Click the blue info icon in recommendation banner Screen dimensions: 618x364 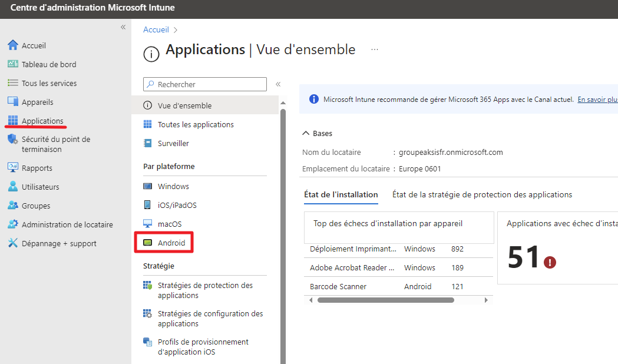click(x=314, y=100)
